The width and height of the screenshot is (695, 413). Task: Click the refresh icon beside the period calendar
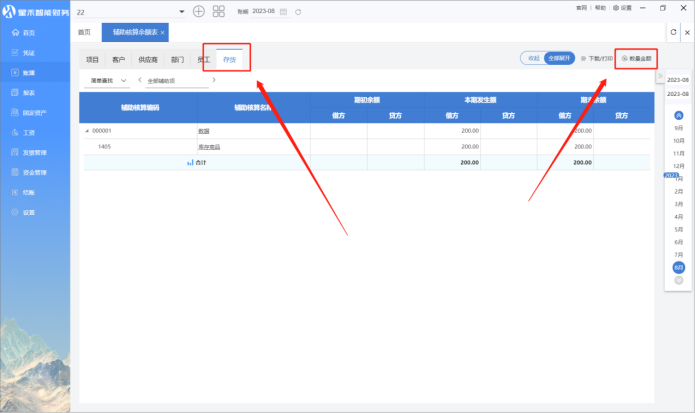click(298, 11)
